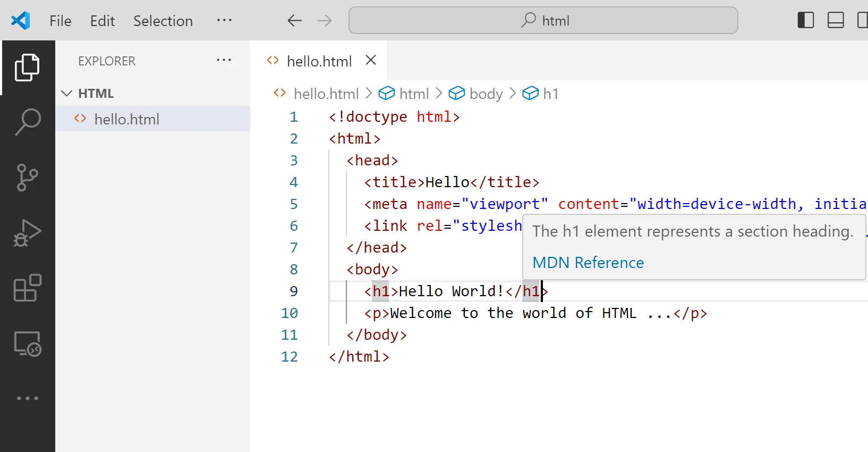The image size is (868, 452).
Task: Show additional views ellipsis in activity bar
Action: click(x=28, y=398)
